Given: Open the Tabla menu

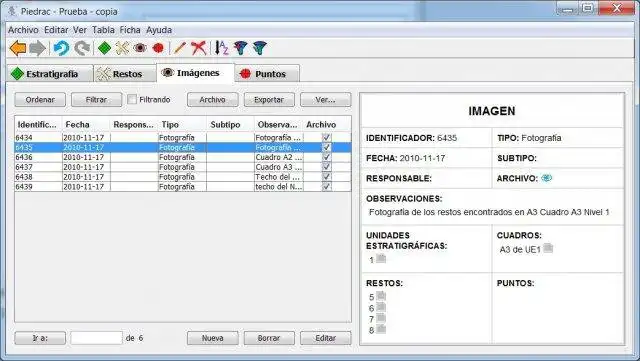Looking at the screenshot, I should [103, 30].
